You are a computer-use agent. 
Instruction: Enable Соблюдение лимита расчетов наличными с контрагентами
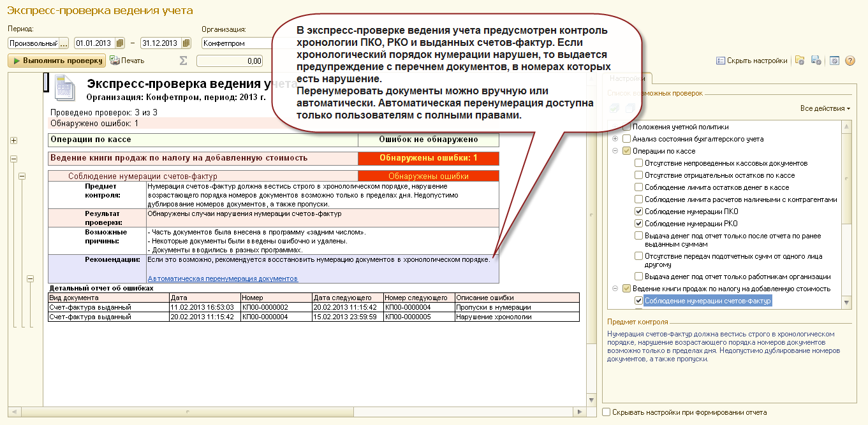[x=638, y=199]
